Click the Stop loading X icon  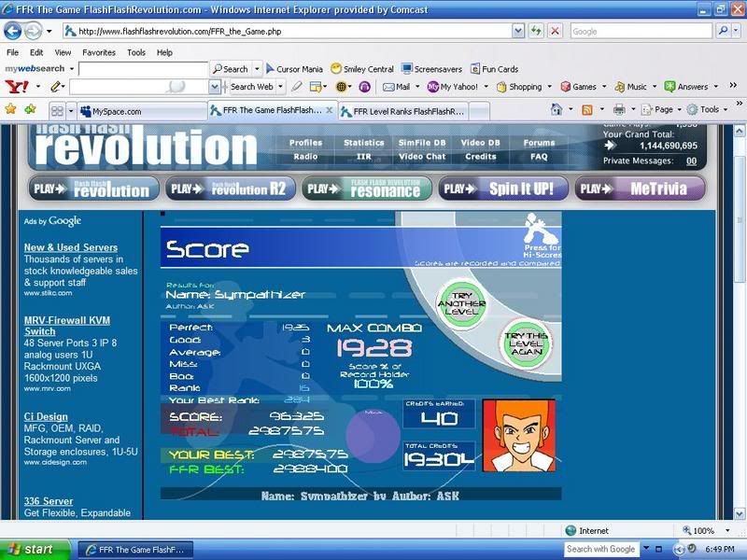point(555,31)
